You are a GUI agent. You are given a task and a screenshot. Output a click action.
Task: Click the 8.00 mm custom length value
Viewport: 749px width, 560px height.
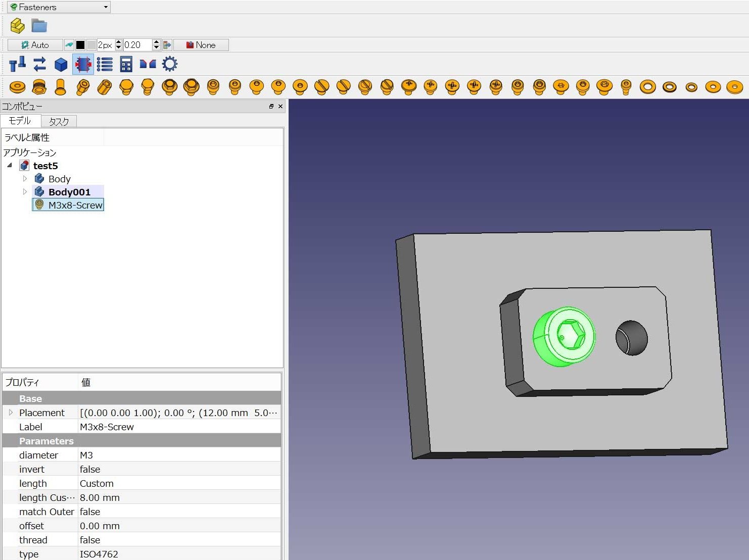(179, 497)
